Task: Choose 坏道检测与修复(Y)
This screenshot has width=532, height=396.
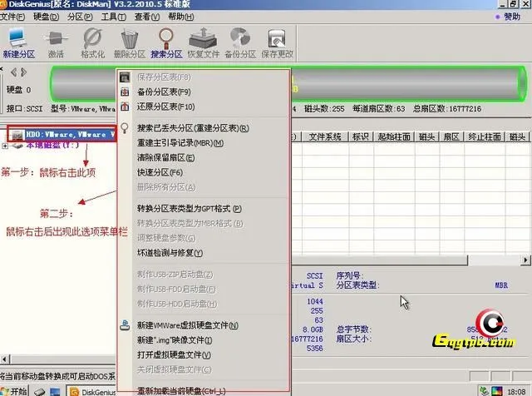Action: click(170, 253)
